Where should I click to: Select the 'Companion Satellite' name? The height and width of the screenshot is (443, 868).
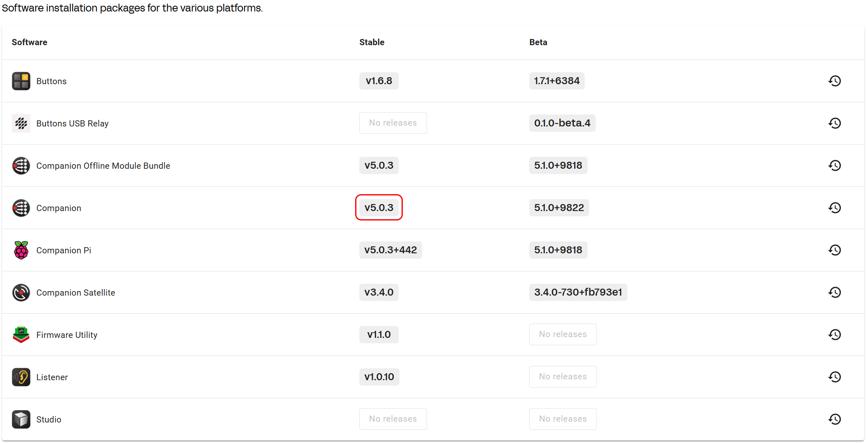click(x=76, y=293)
